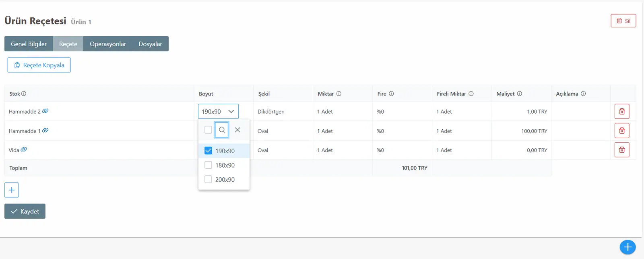This screenshot has width=644, height=259.
Task: Click the Açıklama cell of Hammadde 2 row
Action: 581,112
